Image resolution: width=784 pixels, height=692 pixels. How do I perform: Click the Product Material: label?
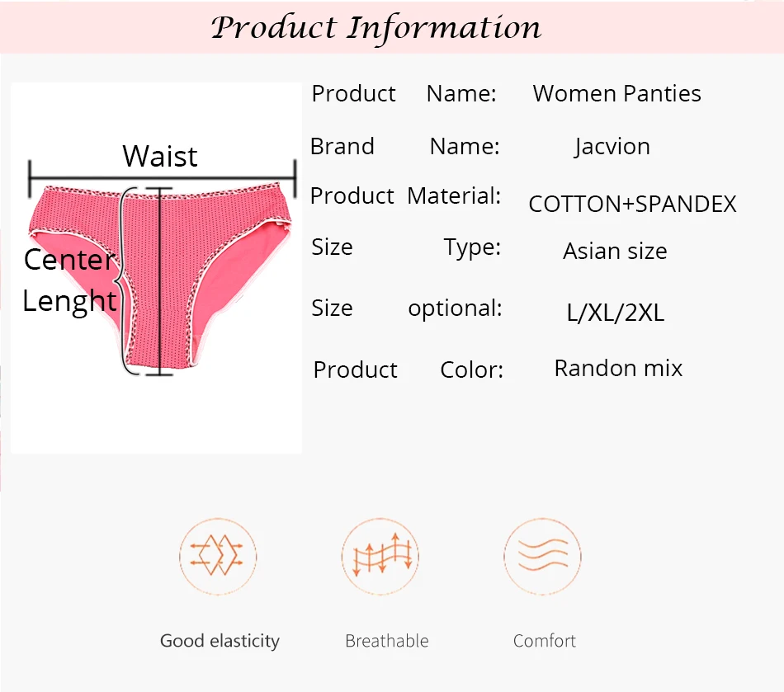pos(405,195)
